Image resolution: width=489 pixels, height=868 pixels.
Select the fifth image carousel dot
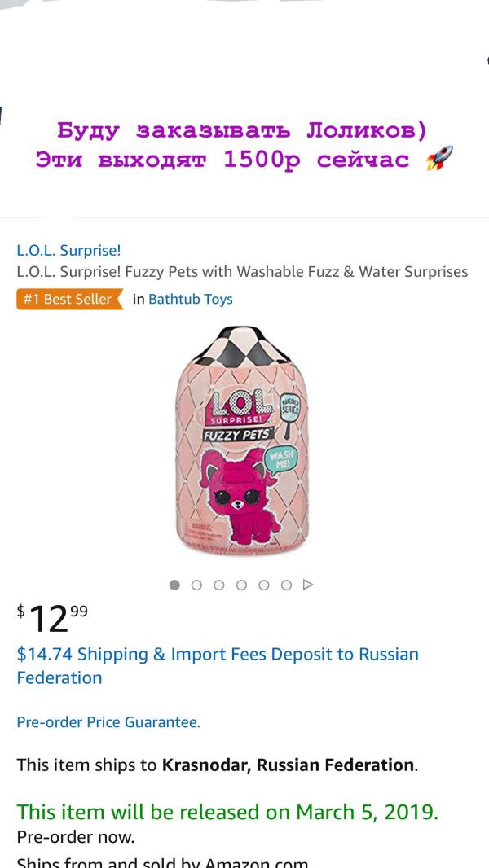pyautogui.click(x=263, y=585)
